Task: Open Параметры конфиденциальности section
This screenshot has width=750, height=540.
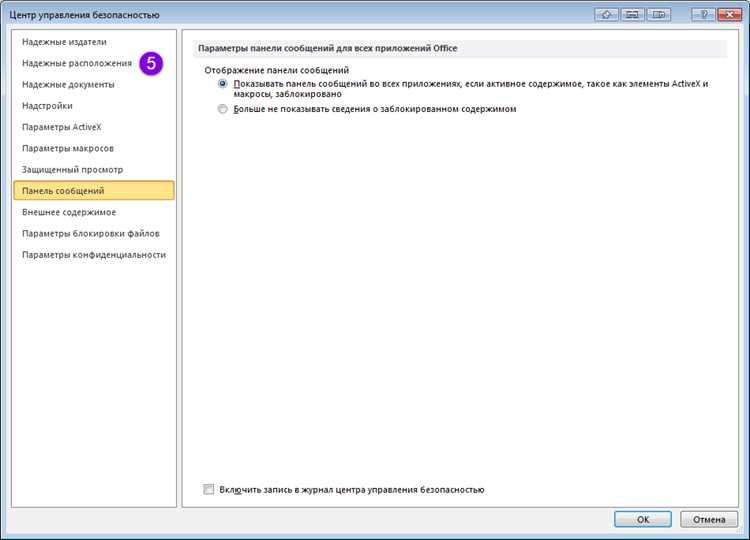Action: click(x=94, y=255)
